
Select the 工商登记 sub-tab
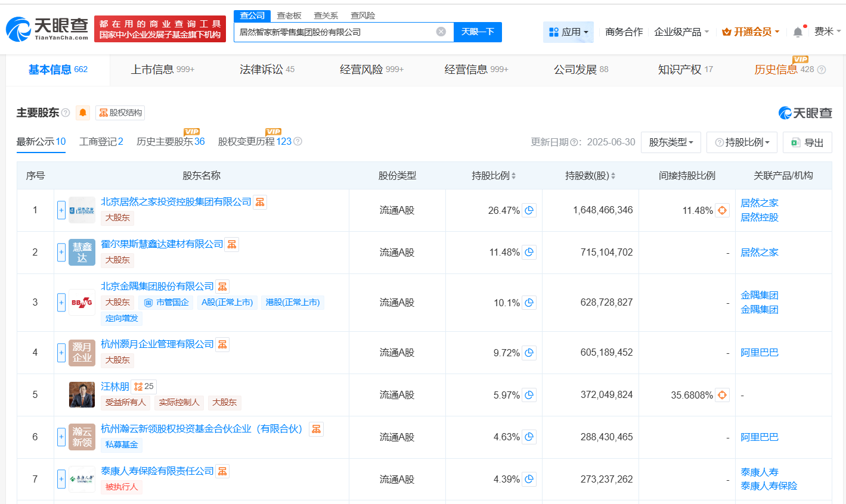101,142
